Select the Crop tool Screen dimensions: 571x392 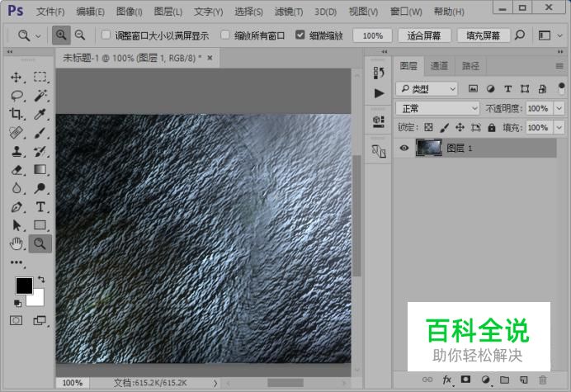[x=16, y=114]
